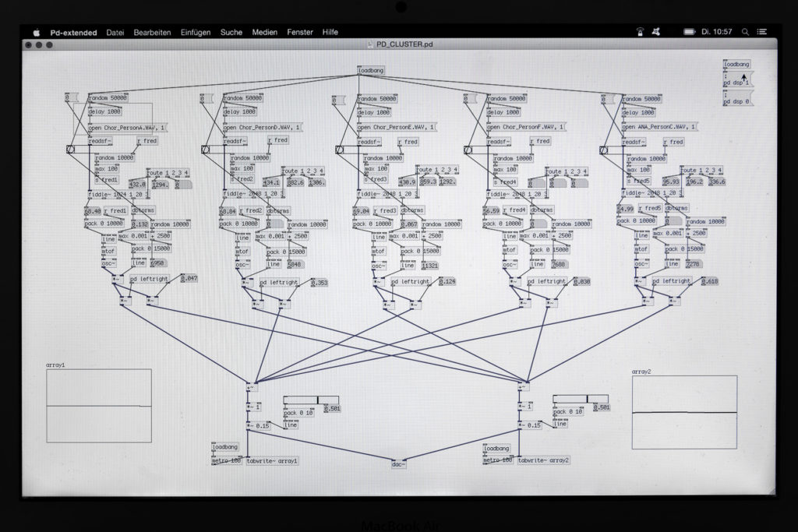The width and height of the screenshot is (798, 532).
Task: Select the dac~ object
Action: [398, 464]
